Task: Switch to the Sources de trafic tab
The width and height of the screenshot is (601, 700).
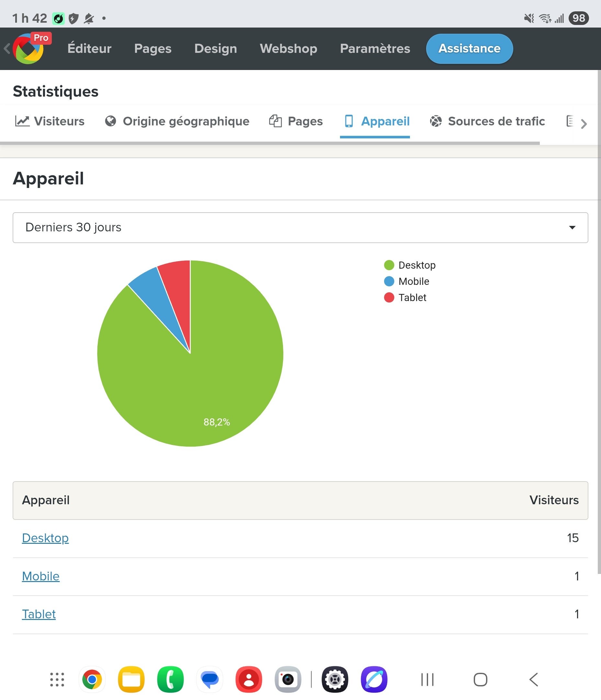Action: (x=487, y=121)
